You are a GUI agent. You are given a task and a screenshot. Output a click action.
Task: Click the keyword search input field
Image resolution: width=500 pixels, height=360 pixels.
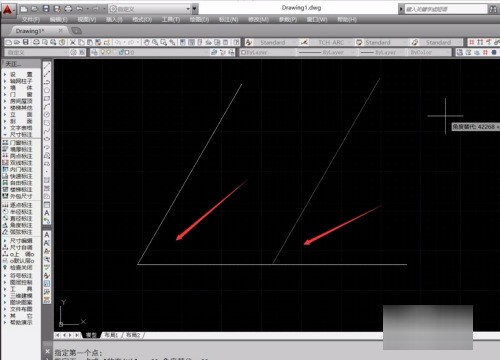pyautogui.click(x=445, y=9)
